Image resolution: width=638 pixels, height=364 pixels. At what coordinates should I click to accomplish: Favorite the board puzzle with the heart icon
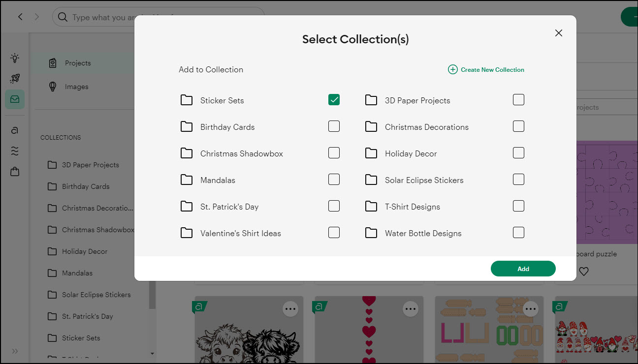click(584, 271)
